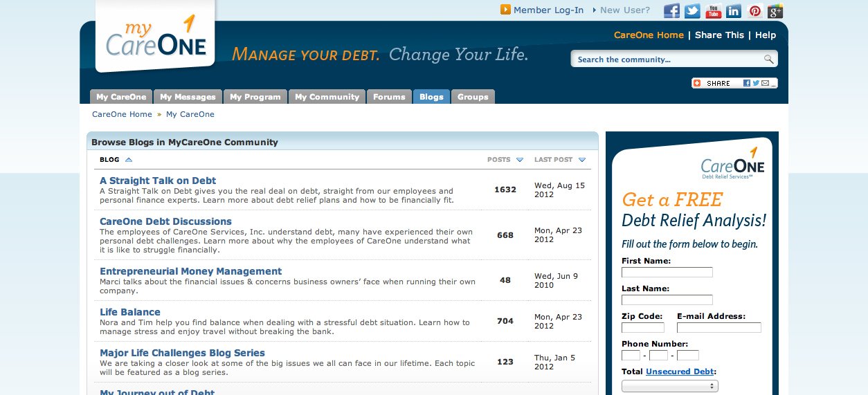This screenshot has width=868, height=395.
Task: Open the Help link
Action: (766, 35)
